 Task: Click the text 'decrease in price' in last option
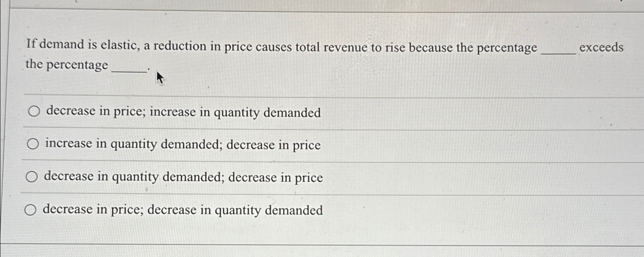[x=92, y=210]
